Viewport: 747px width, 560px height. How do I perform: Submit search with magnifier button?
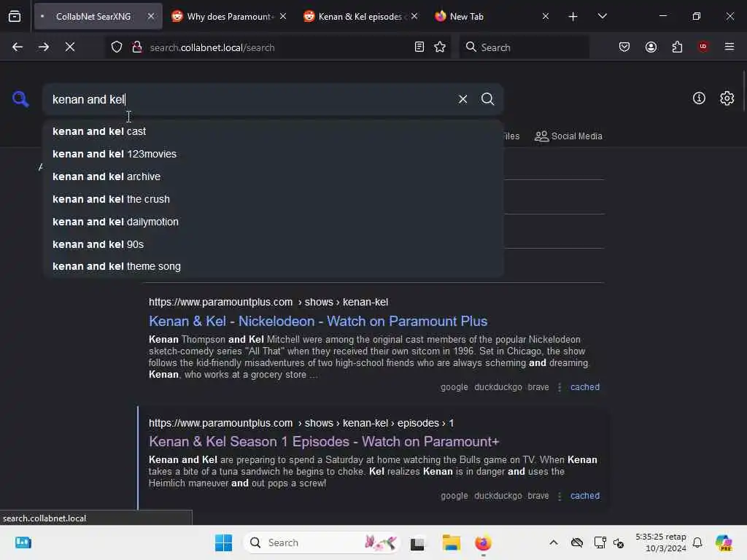tap(487, 99)
